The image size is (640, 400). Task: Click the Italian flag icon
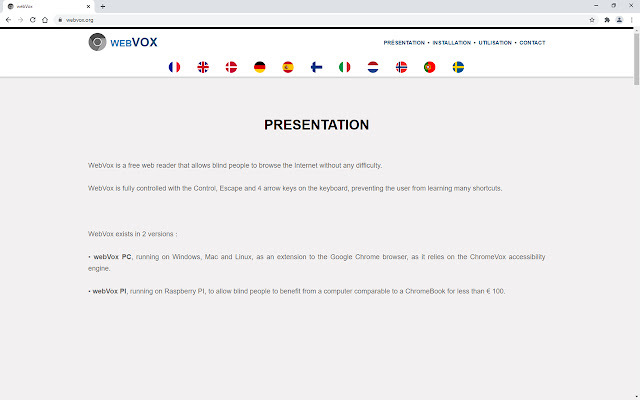(x=344, y=67)
